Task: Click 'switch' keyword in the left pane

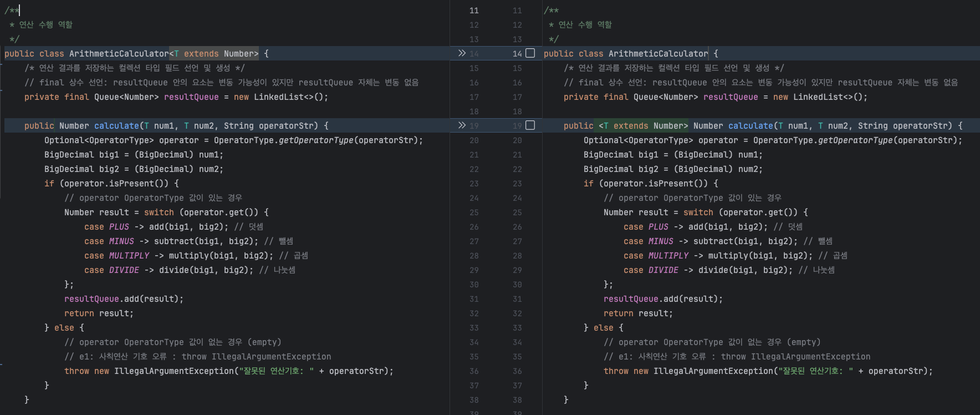Action: 159,212
